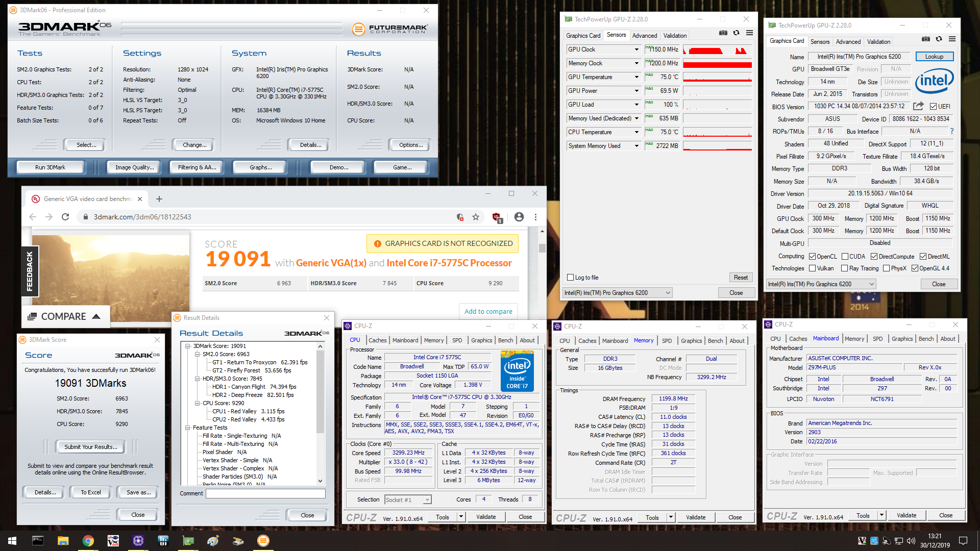Image resolution: width=980 pixels, height=551 pixels.
Task: Open Validation tab in GPU-Z Graphics Card window
Action: point(878,42)
